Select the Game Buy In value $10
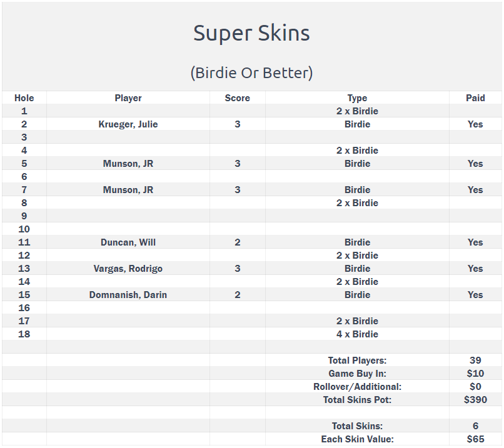The image size is (504, 448). (x=475, y=374)
